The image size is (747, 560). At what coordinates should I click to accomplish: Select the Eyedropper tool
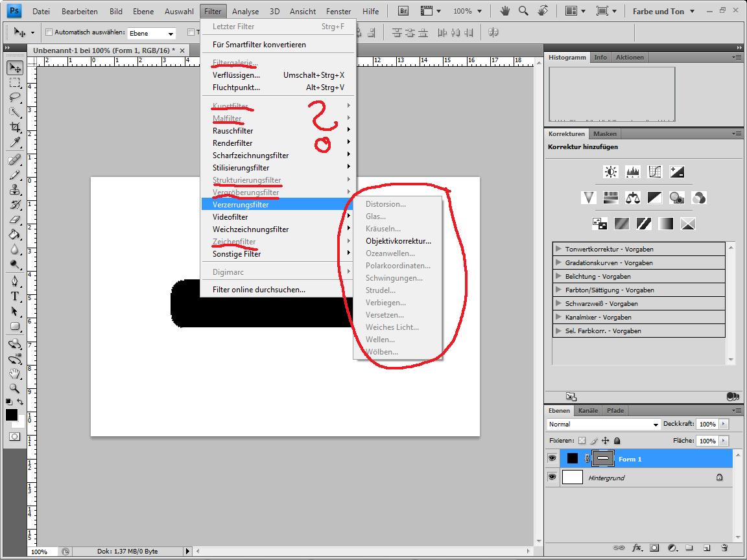[x=15, y=142]
